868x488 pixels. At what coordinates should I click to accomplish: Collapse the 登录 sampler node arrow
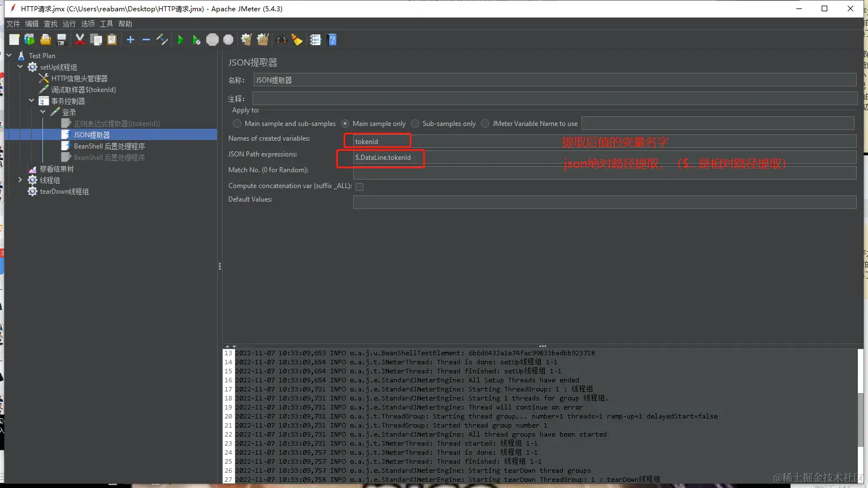(x=43, y=112)
